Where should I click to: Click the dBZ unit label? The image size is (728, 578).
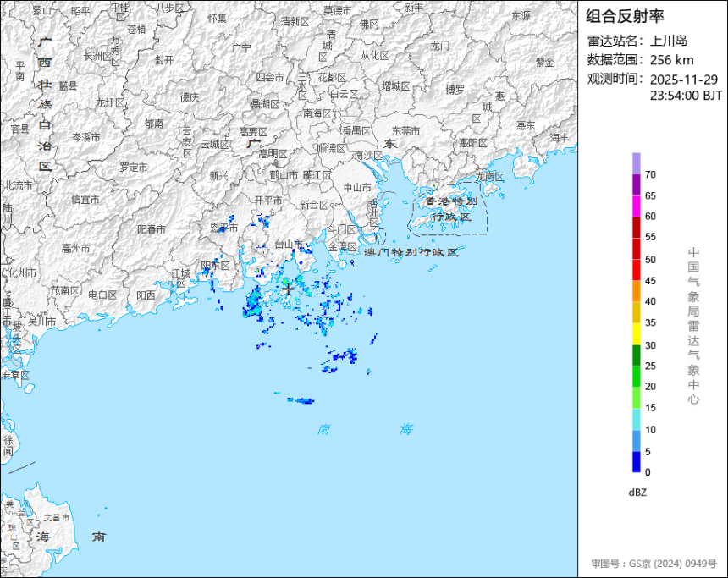tap(637, 493)
